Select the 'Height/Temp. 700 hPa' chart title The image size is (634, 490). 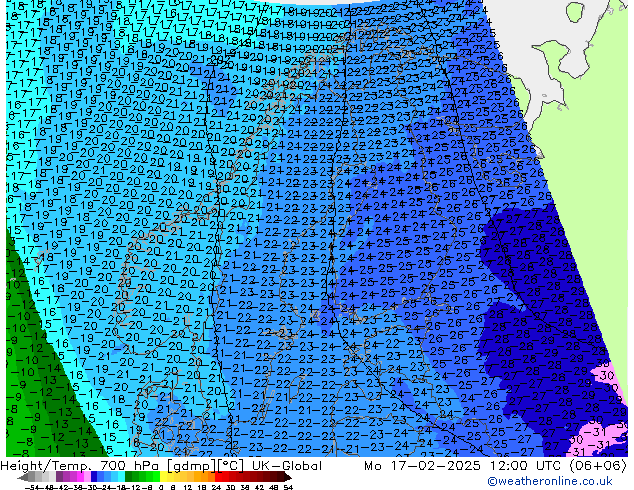79,466
